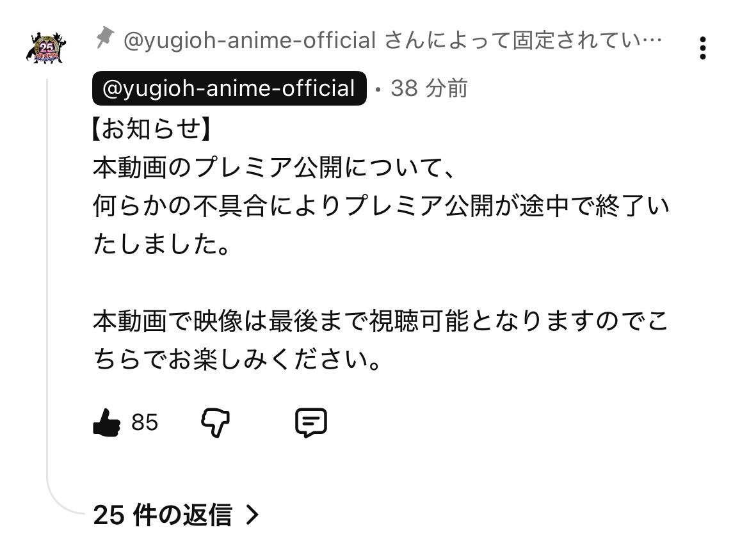Click the text ちらでお楽しみください。

(238, 359)
